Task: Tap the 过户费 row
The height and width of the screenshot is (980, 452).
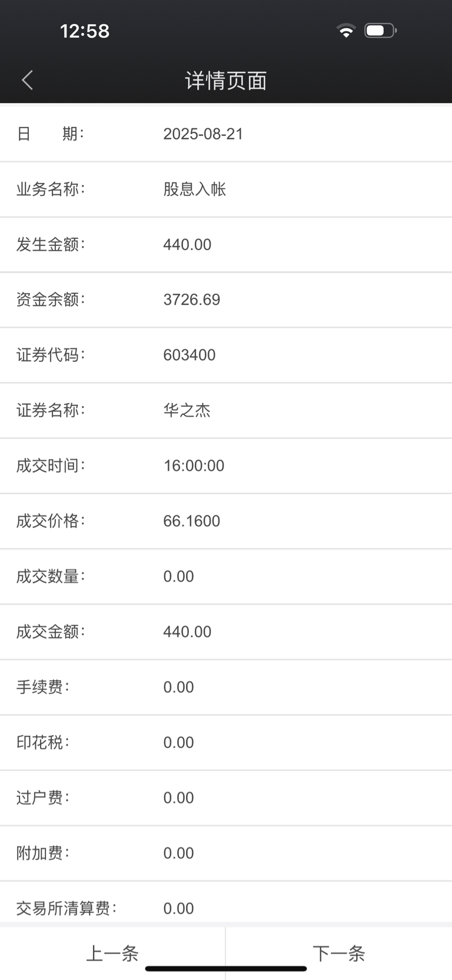Action: point(226,798)
